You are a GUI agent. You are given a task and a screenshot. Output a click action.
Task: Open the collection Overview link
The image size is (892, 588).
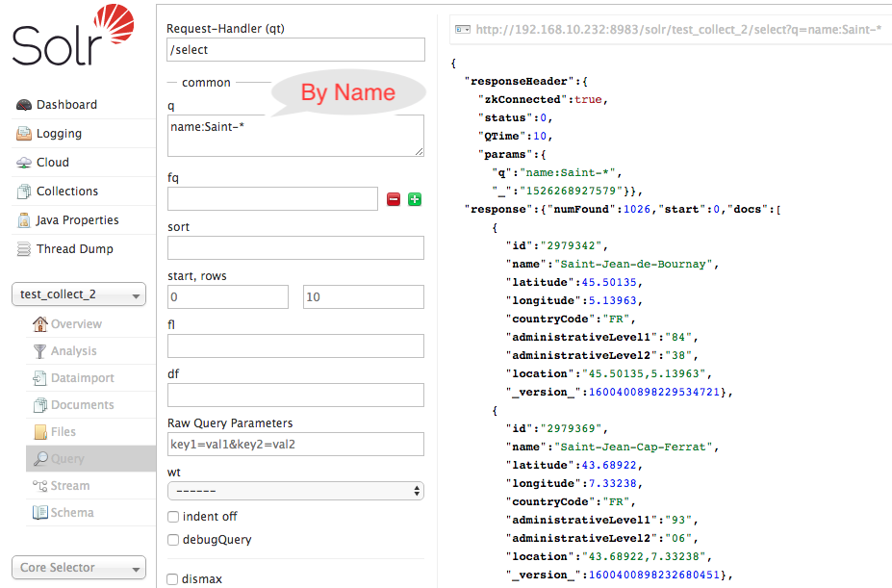coord(76,324)
